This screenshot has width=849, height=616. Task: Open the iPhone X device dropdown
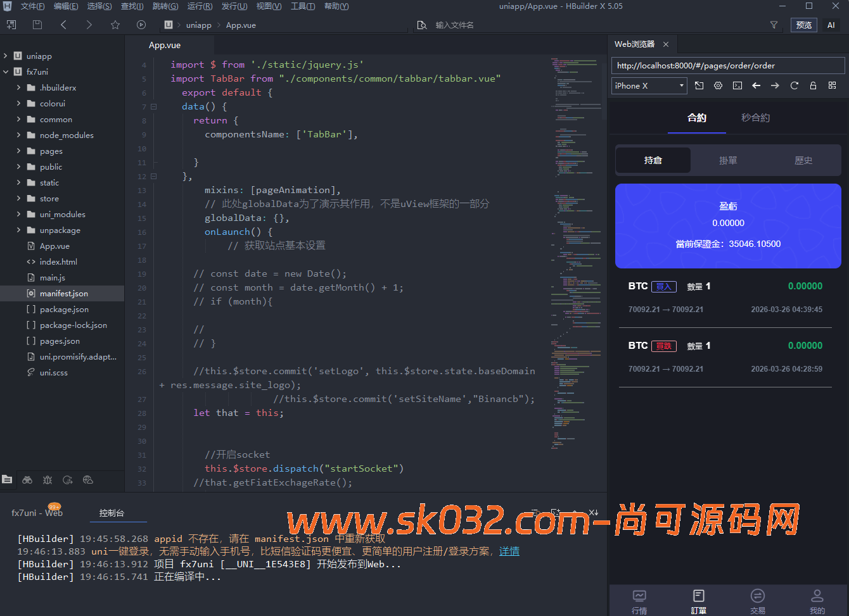tap(649, 85)
